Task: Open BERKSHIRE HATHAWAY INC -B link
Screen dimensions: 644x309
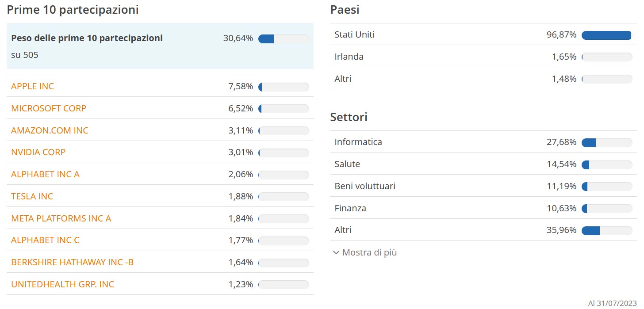Action: [x=72, y=262]
